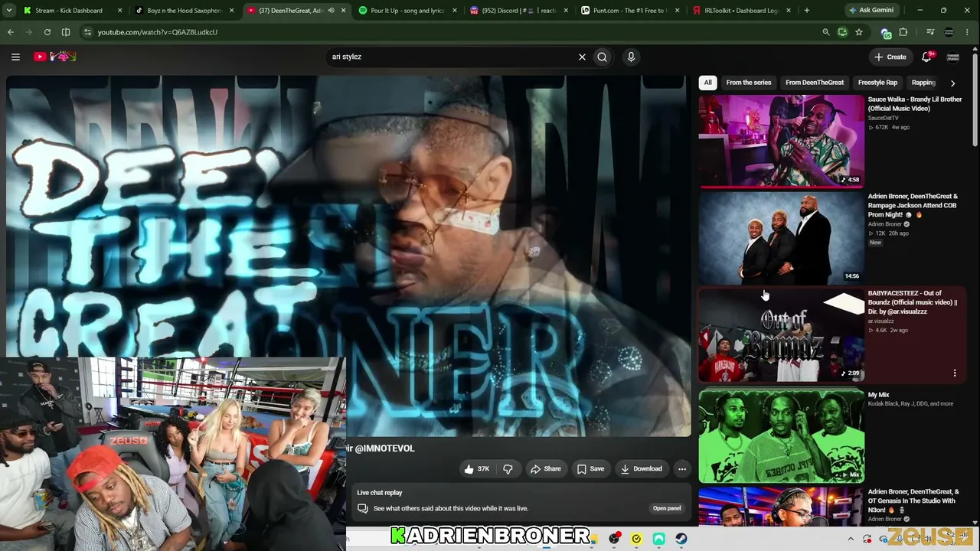Select the 'From the series' chip
Screen dimensions: 980x551
coord(749,83)
